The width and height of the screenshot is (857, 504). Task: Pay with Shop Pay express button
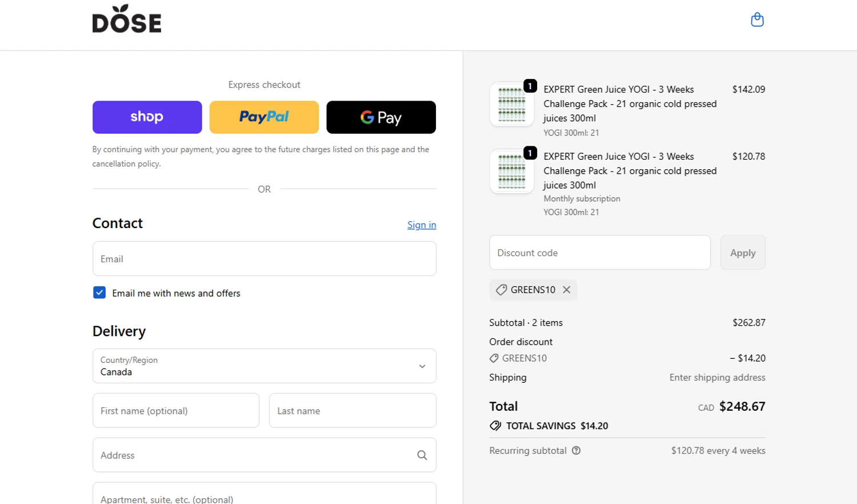point(147,117)
